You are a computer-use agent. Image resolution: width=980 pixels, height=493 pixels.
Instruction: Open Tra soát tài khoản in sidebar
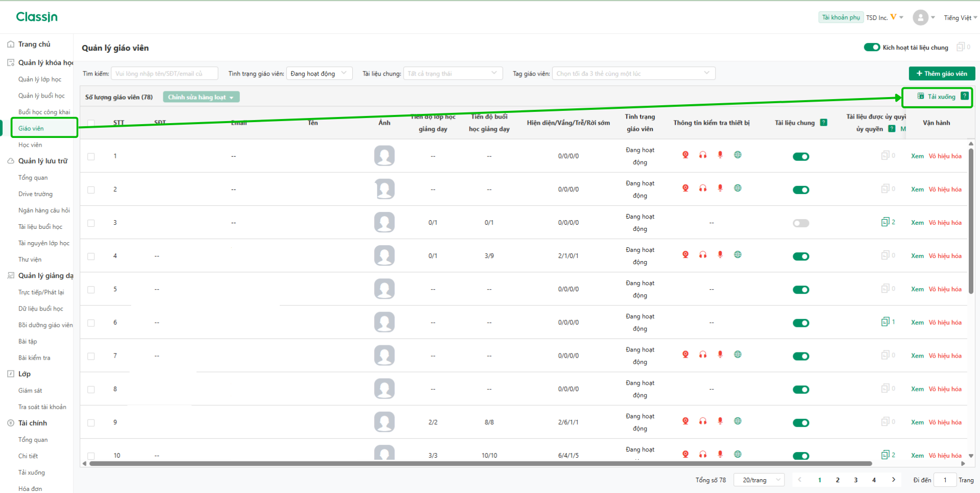click(x=42, y=407)
